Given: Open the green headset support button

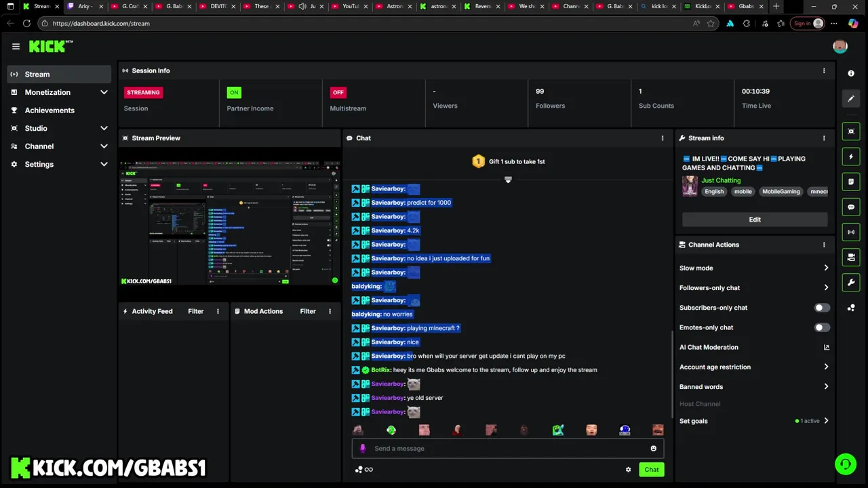Looking at the screenshot, I should pyautogui.click(x=845, y=464).
